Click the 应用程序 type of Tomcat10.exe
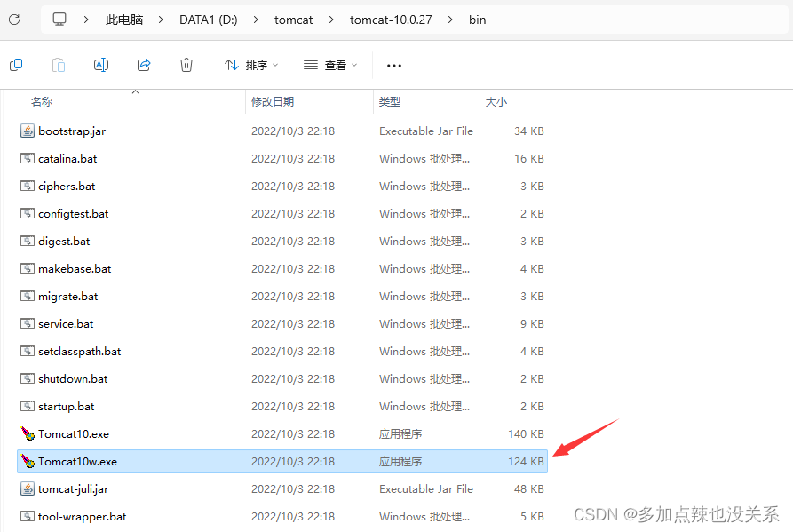The width and height of the screenshot is (793, 532). (400, 434)
